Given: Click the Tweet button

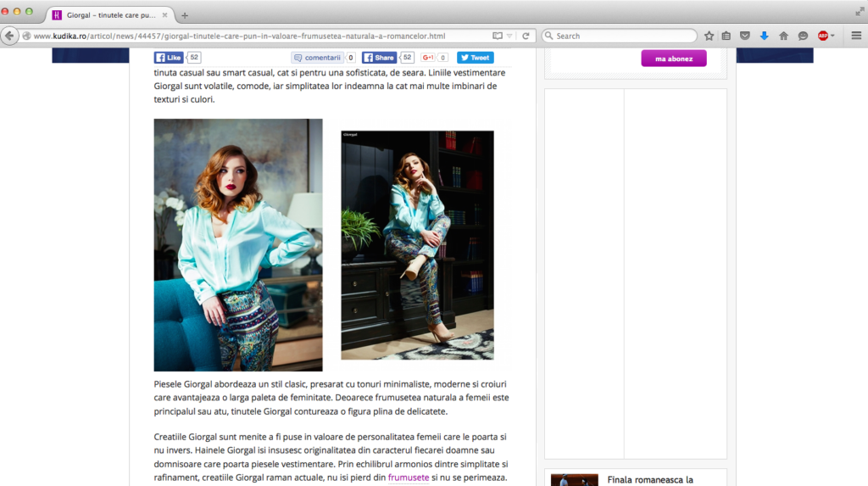Looking at the screenshot, I should coord(476,58).
